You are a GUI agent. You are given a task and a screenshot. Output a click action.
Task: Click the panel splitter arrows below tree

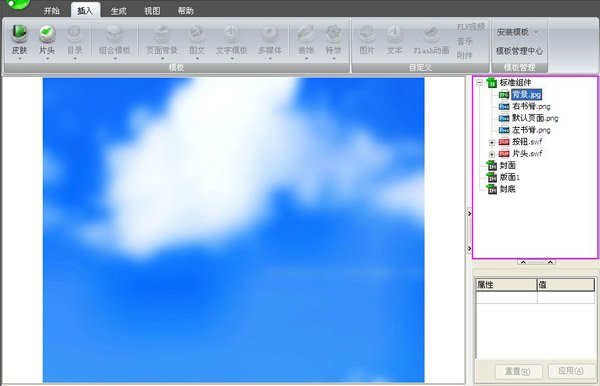(536, 262)
